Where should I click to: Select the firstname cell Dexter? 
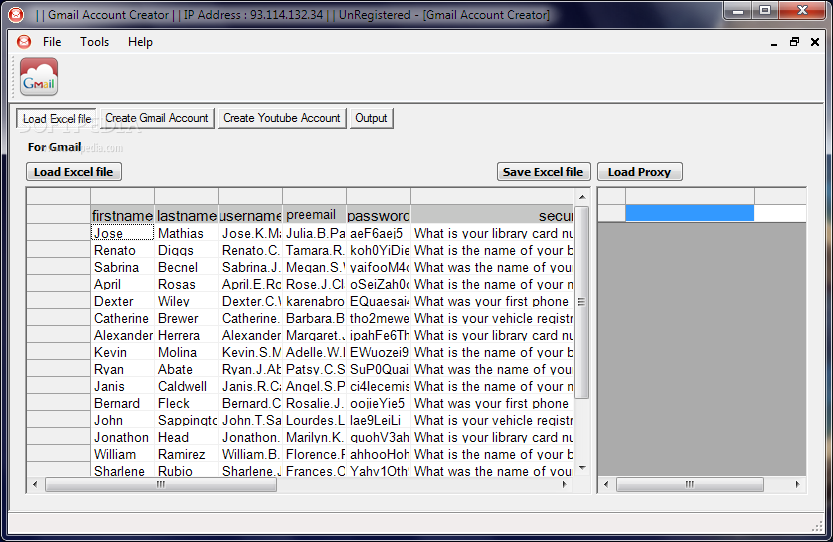pos(122,301)
